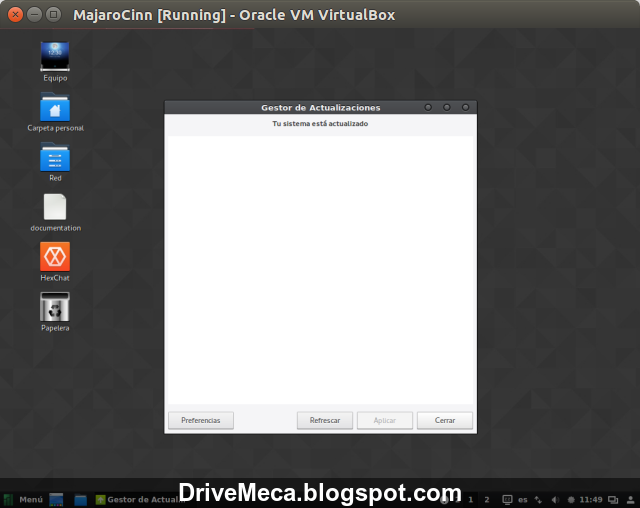Viewport: 640px width, 508px height.
Task: Click the 'es' keyboard language indicator
Action: point(523,499)
